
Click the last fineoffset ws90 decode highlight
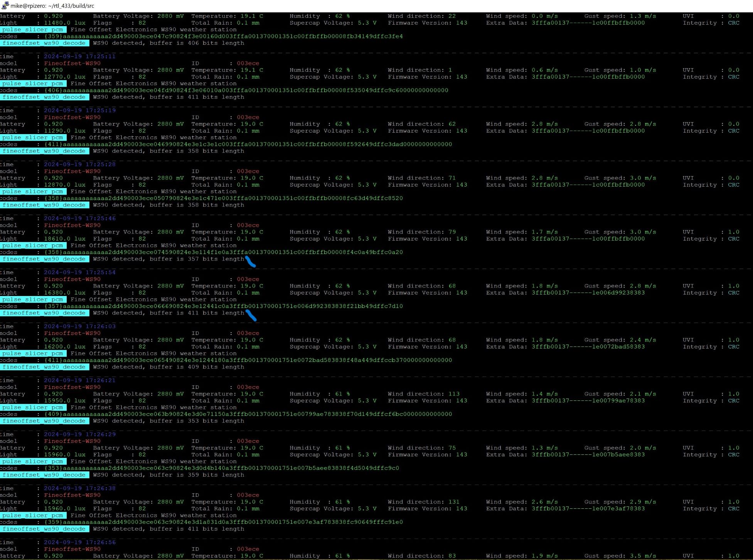[44, 529]
